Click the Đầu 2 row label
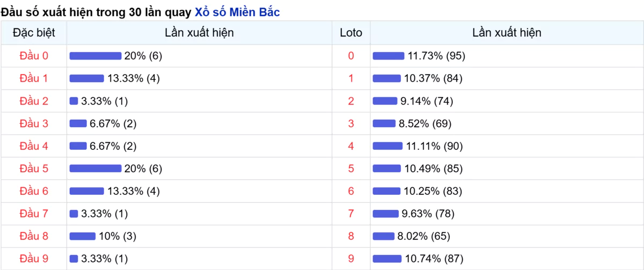The image size is (644, 270). (x=34, y=101)
